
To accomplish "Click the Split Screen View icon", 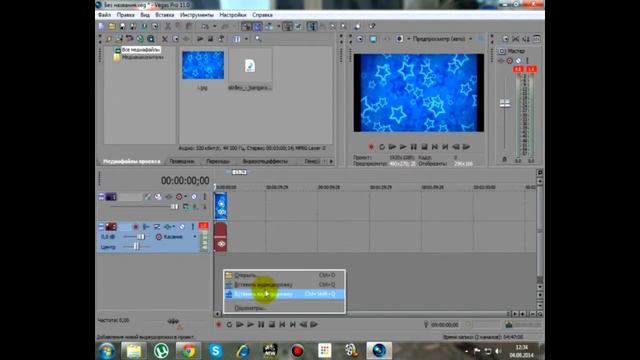I will click(x=399, y=39).
